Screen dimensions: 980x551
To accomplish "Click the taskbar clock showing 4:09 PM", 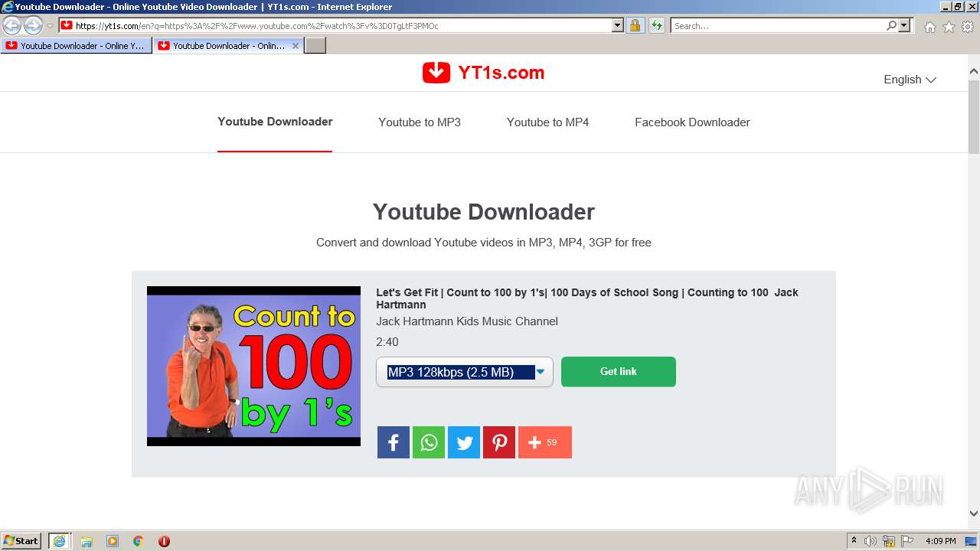I will click(x=940, y=541).
